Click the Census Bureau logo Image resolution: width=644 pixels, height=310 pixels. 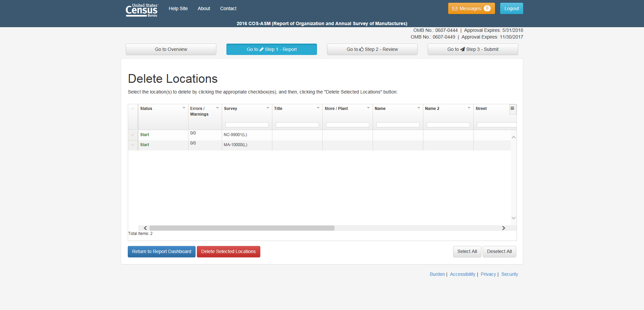(142, 10)
